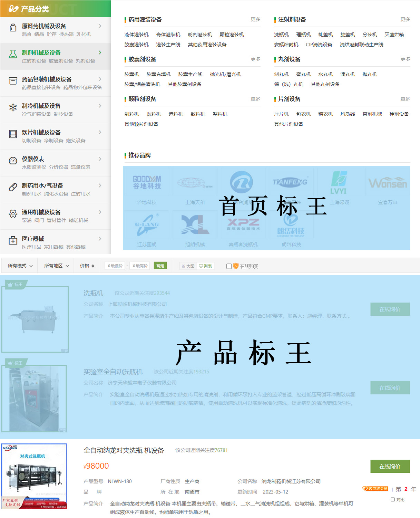This screenshot has width=420, height=518.
Task: Click 更多 next to 注射剂设备
Action: (x=405, y=19)
